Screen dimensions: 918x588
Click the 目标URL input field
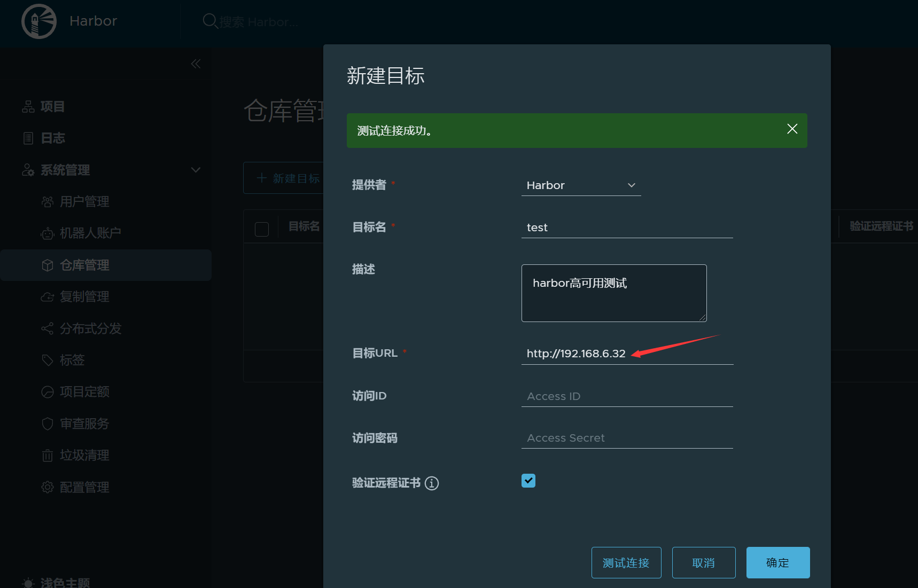[627, 354]
